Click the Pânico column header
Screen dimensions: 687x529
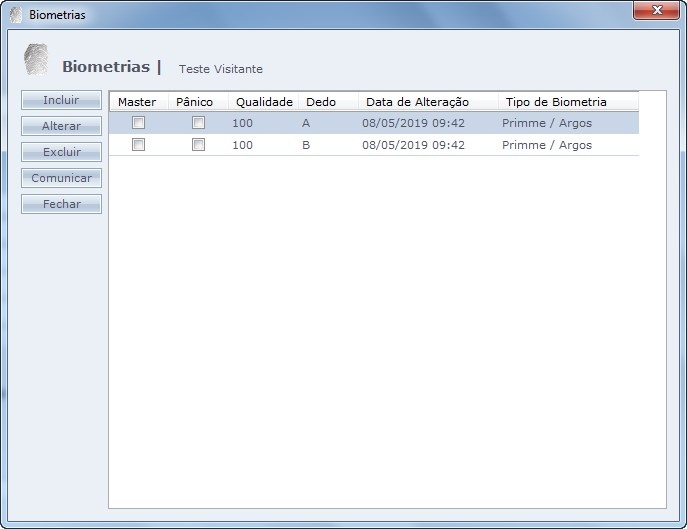(x=195, y=102)
